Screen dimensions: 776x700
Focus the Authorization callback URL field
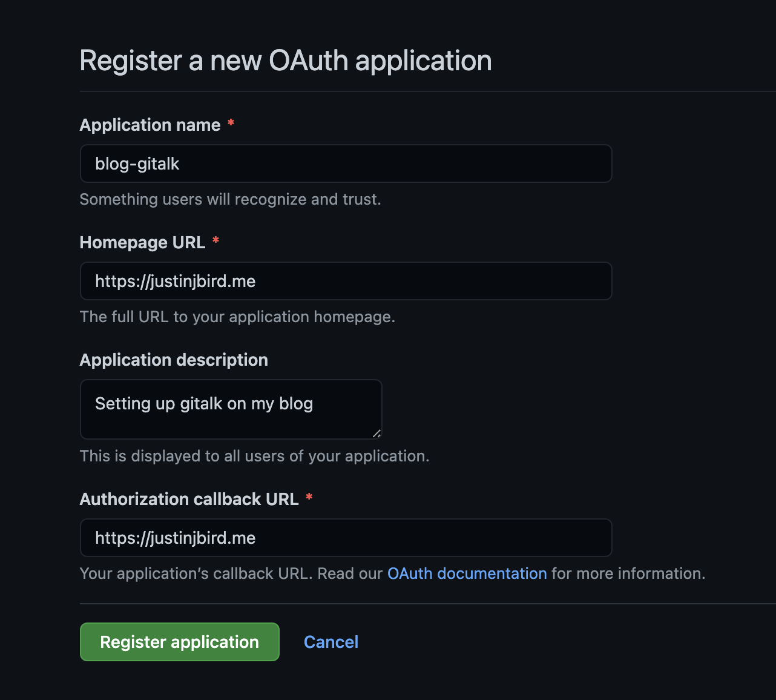pyautogui.click(x=346, y=538)
